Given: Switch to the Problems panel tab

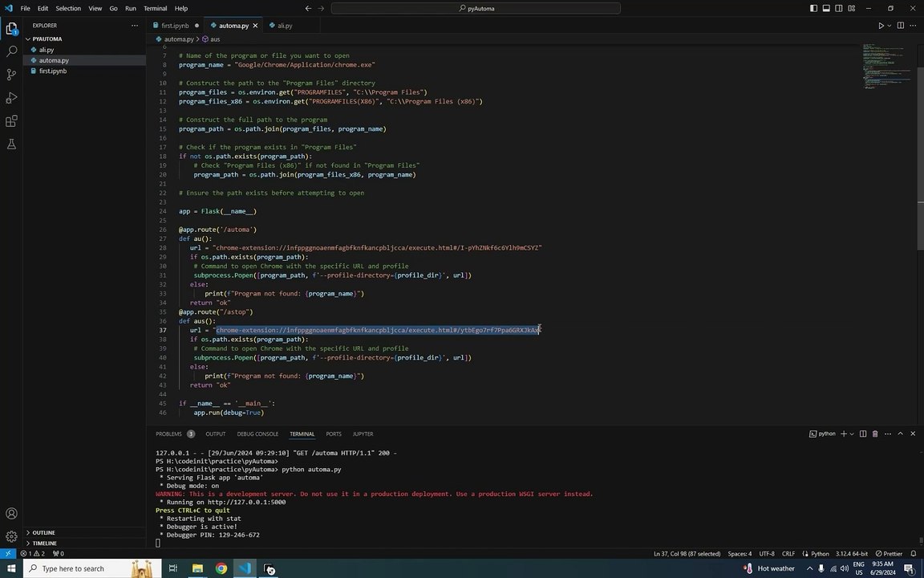Looking at the screenshot, I should 168,434.
